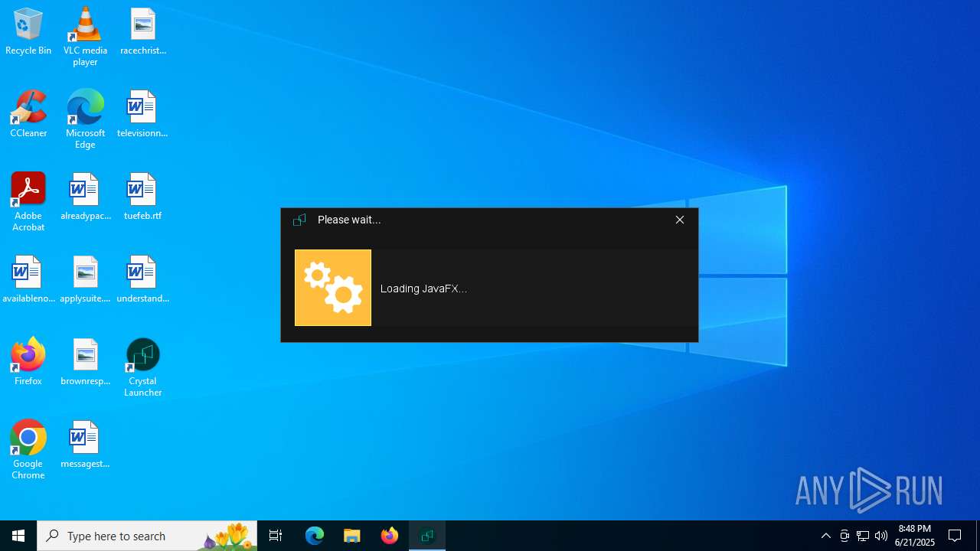Screen dimensions: 980x551
Task: Select the tuefeb.rtf file
Action: (142, 197)
